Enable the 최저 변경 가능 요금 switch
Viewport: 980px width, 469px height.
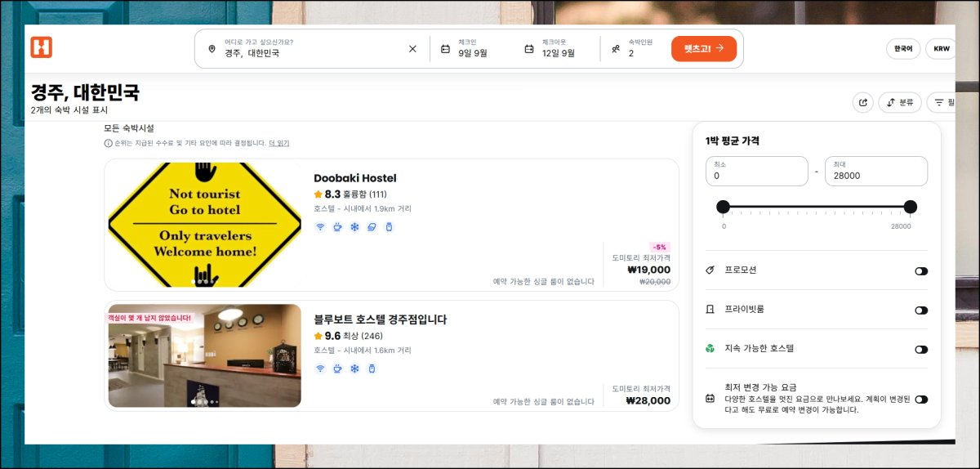[921, 400]
